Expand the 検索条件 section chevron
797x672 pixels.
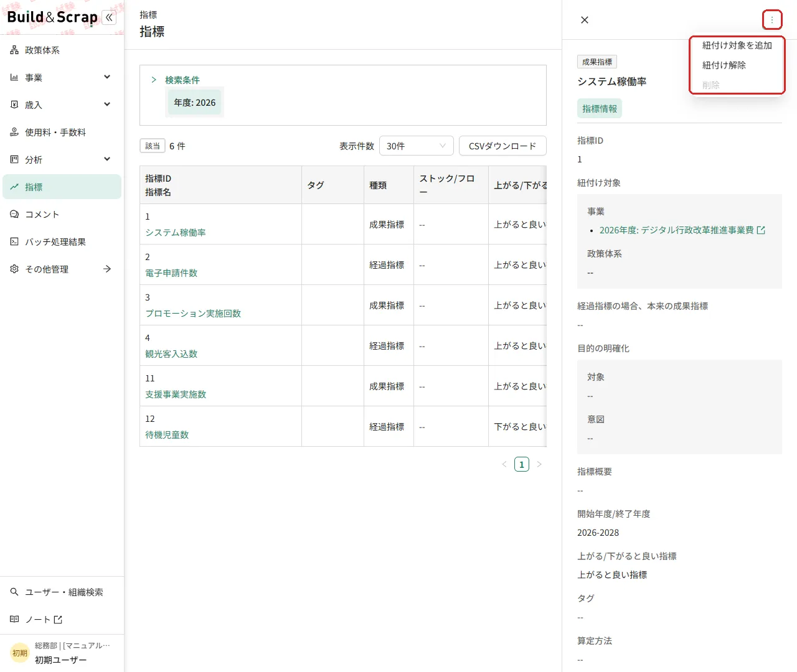(x=154, y=80)
